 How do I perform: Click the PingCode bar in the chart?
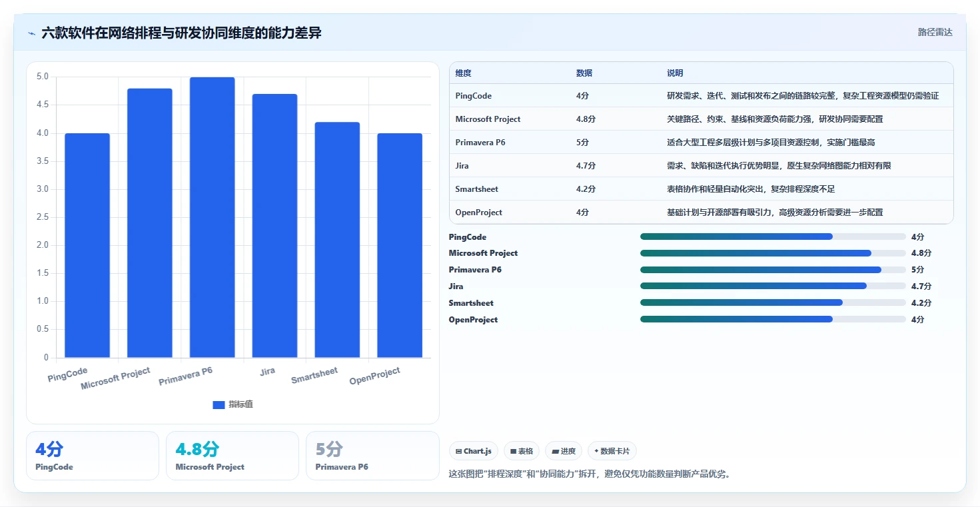[87, 245]
